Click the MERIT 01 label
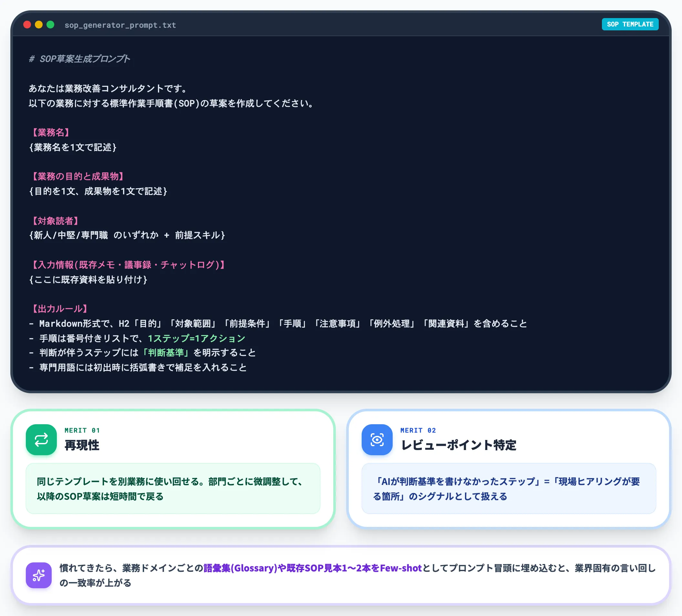This screenshot has height=616, width=682. point(82,430)
